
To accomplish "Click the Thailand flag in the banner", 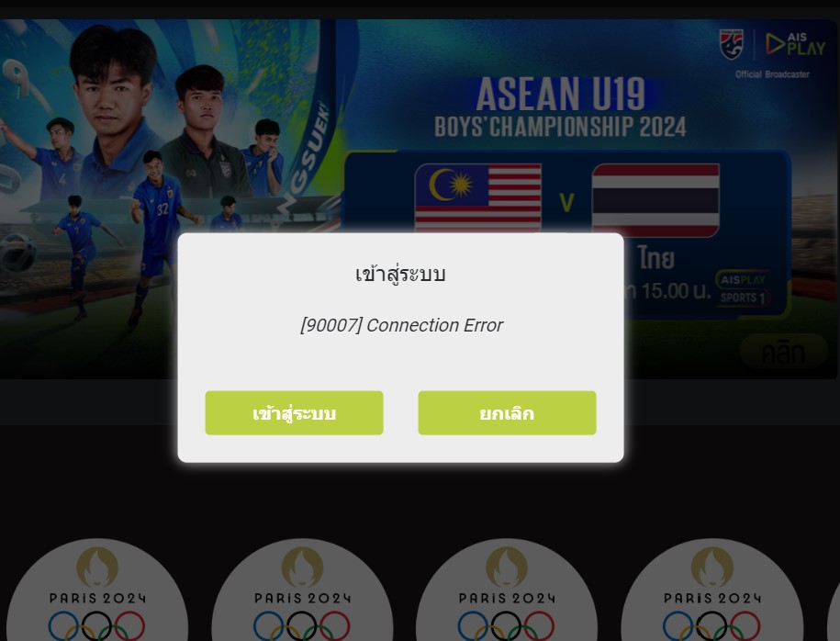I will click(655, 200).
